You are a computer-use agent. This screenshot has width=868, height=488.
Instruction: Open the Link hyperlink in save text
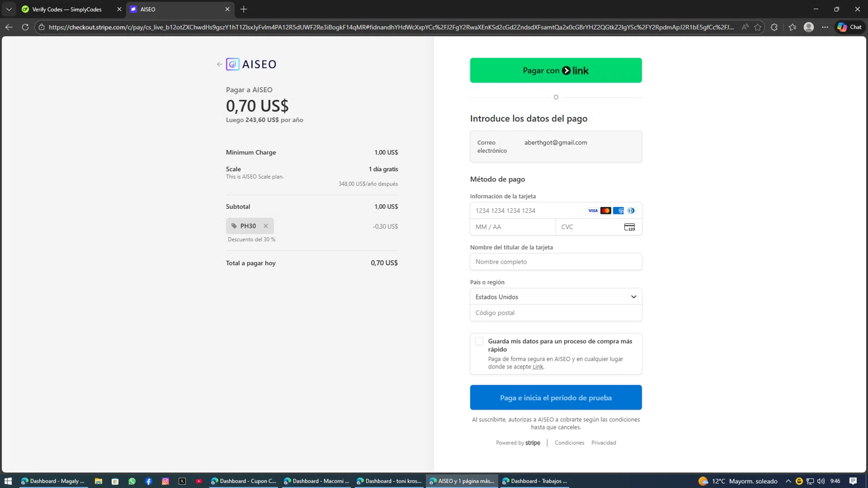pos(538,367)
